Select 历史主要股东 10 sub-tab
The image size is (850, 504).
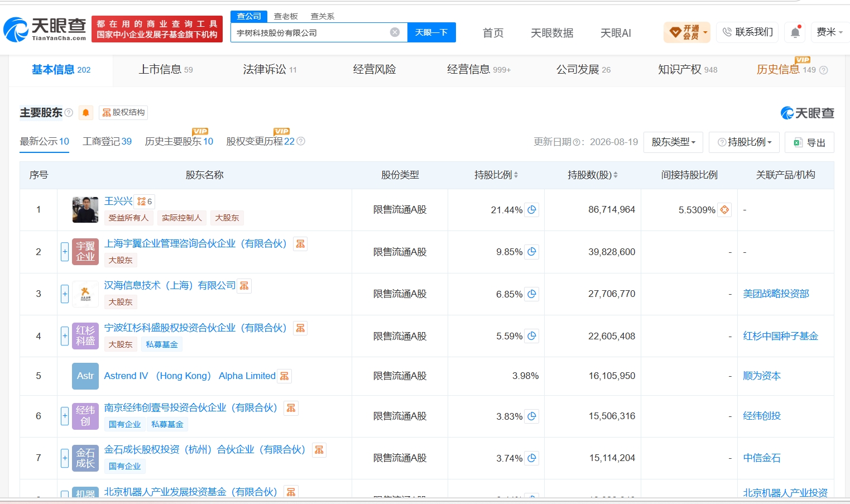(x=179, y=142)
